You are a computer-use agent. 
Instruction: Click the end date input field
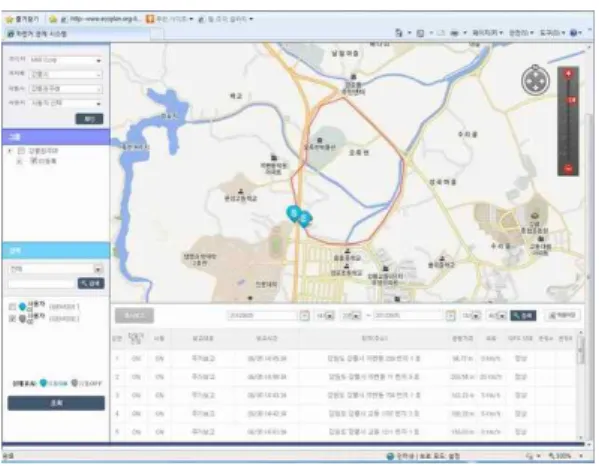[x=408, y=316]
